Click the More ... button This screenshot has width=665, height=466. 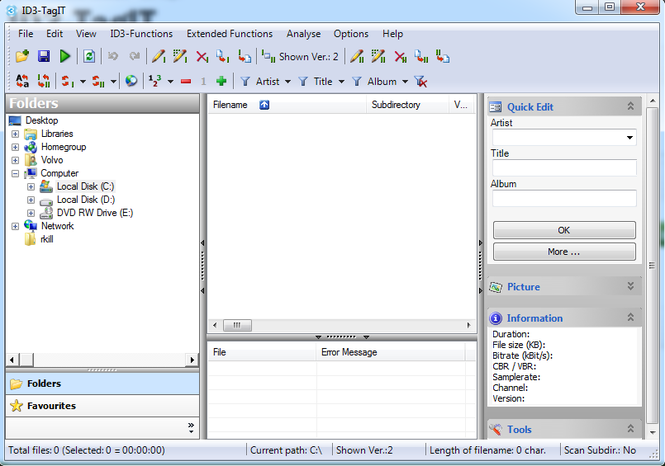[564, 252]
